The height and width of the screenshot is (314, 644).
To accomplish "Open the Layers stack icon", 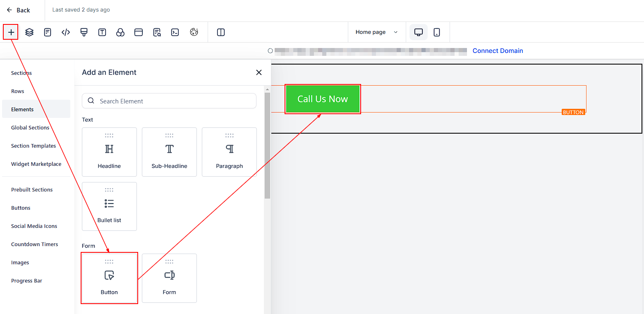I will [x=29, y=32].
